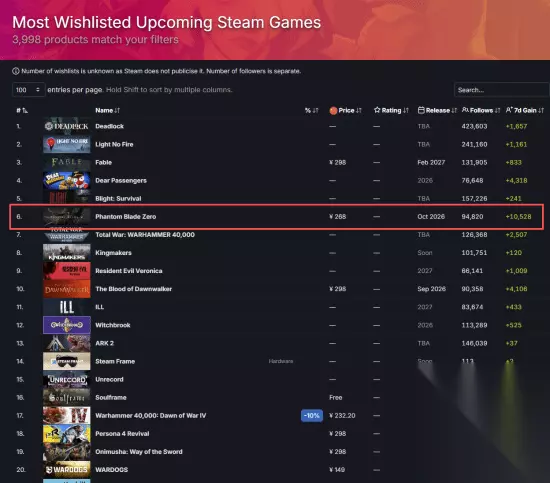Screen dimensions: 550x483
Task: Click the -10% discount badge
Action: pos(312,416)
